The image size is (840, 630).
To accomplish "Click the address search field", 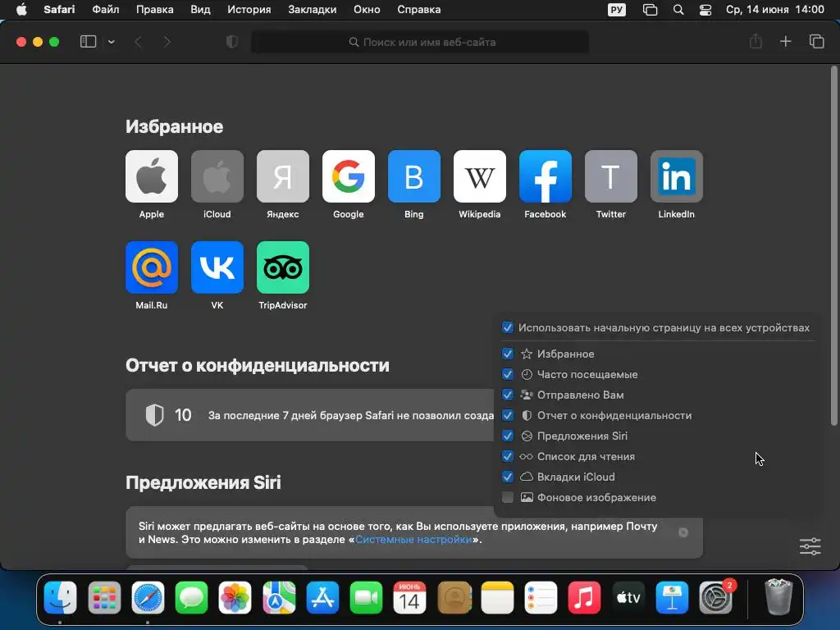I will [x=420, y=42].
